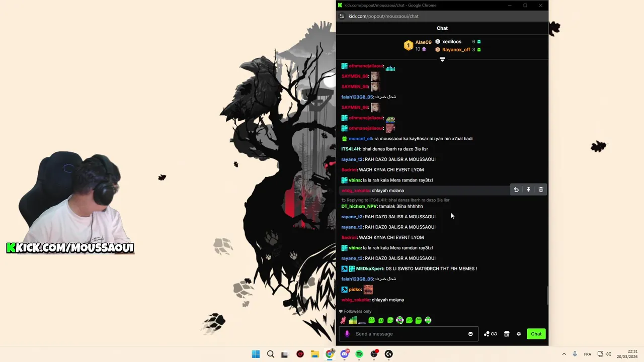Open top gifter Alae09 profile
Viewport: 644px width, 362px height.
[x=423, y=42]
